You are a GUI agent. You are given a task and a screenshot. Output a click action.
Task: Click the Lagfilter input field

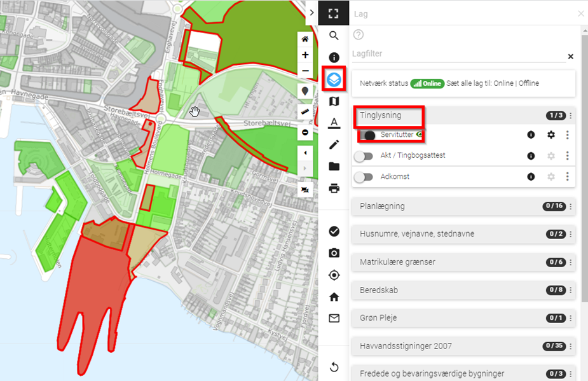pyautogui.click(x=456, y=55)
